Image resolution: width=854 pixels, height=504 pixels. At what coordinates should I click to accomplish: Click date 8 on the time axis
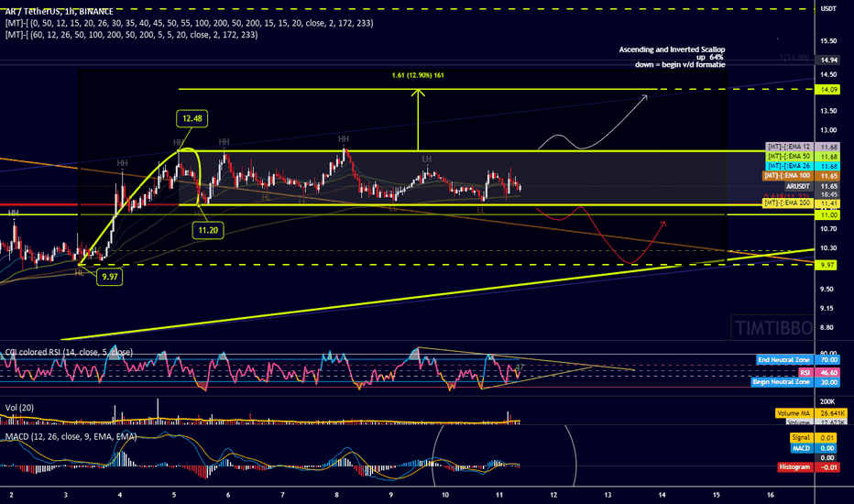coord(336,495)
